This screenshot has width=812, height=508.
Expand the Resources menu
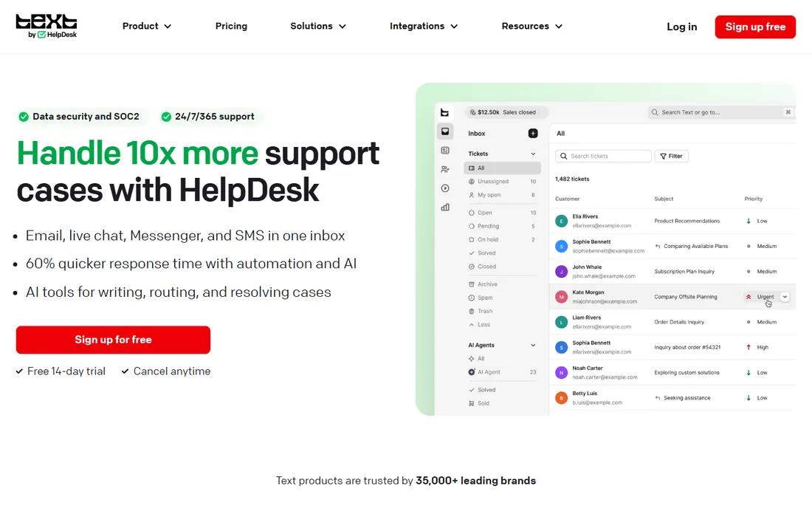click(x=531, y=26)
